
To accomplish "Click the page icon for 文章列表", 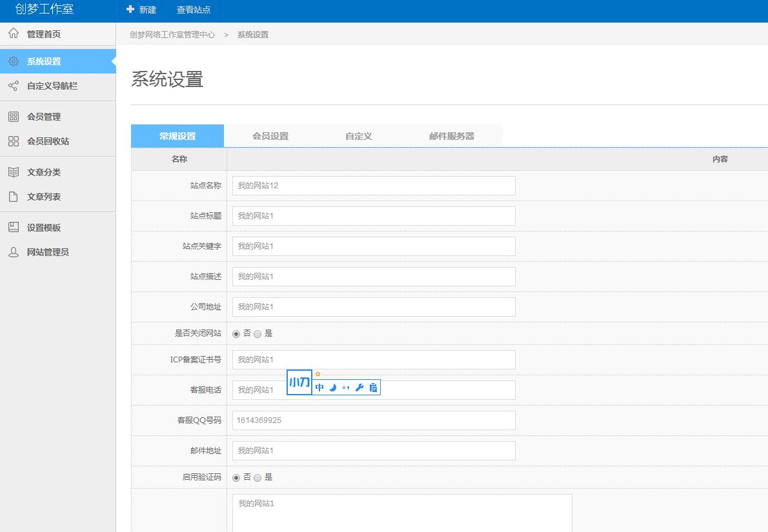I will point(13,197).
